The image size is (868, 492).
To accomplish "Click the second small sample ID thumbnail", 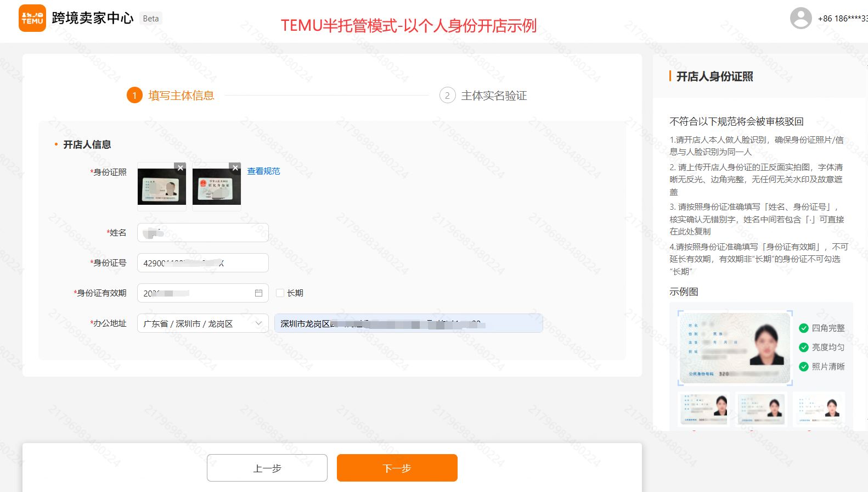I will (x=762, y=409).
